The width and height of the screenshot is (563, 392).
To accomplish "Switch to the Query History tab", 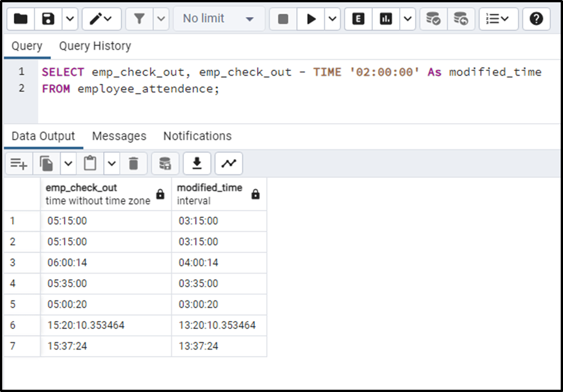I will [95, 46].
